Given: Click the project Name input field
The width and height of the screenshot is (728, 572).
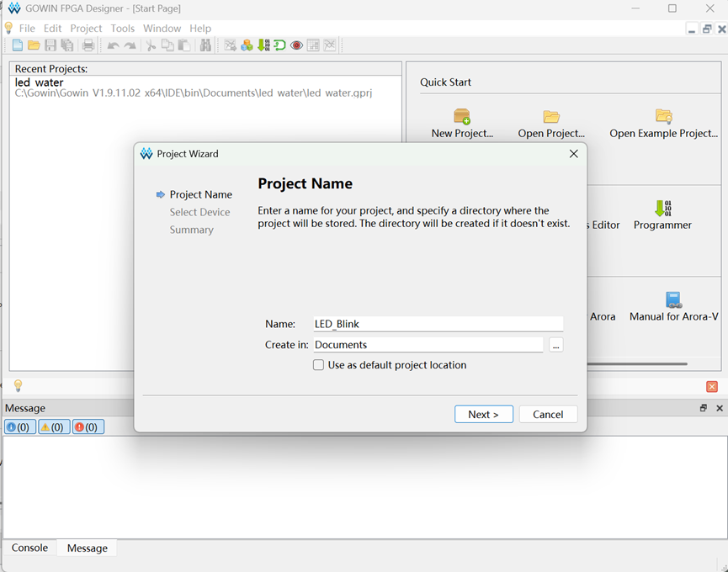Looking at the screenshot, I should [438, 324].
